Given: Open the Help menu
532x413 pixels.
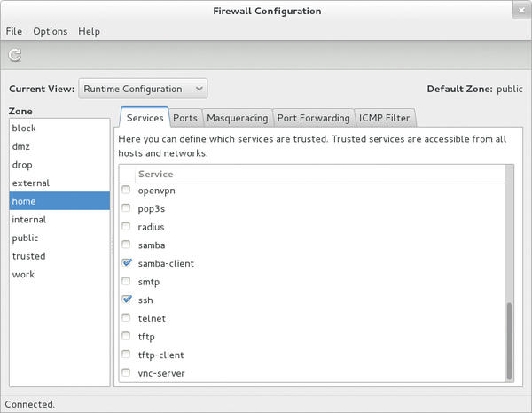Looking at the screenshot, I should pyautogui.click(x=89, y=31).
